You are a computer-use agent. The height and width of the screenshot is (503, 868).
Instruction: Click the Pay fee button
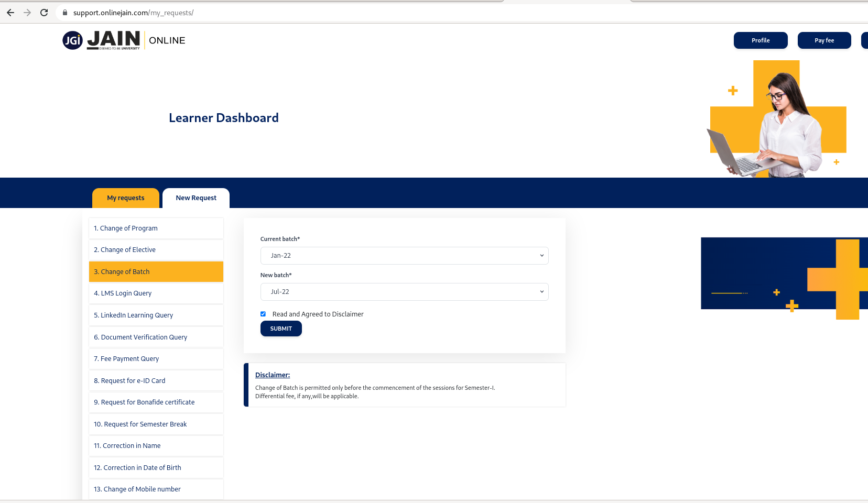click(824, 40)
